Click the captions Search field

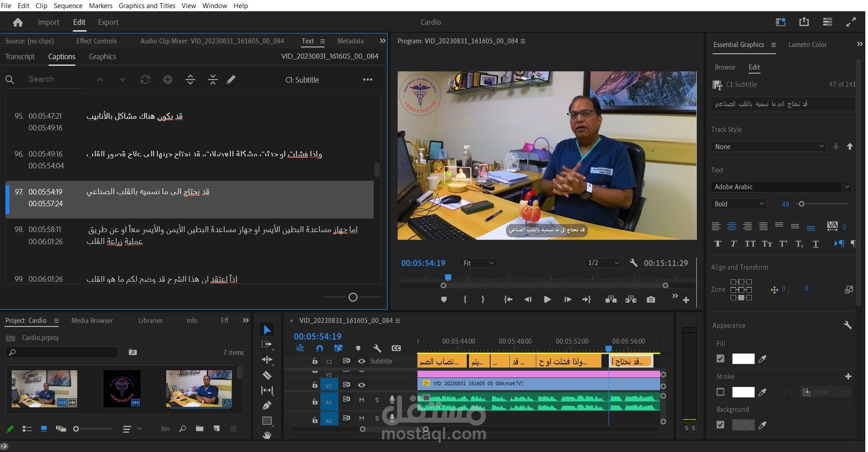click(x=54, y=79)
